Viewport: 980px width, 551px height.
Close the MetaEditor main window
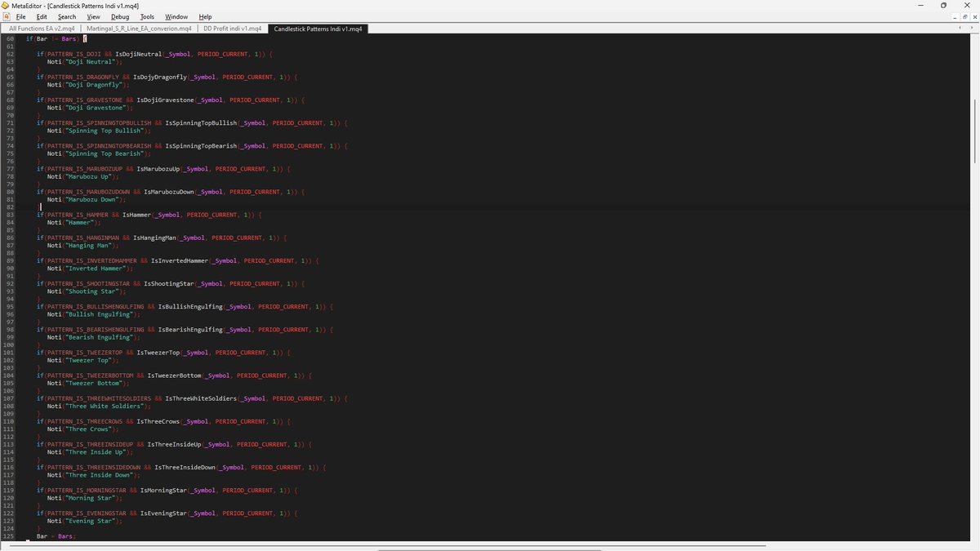(967, 5)
